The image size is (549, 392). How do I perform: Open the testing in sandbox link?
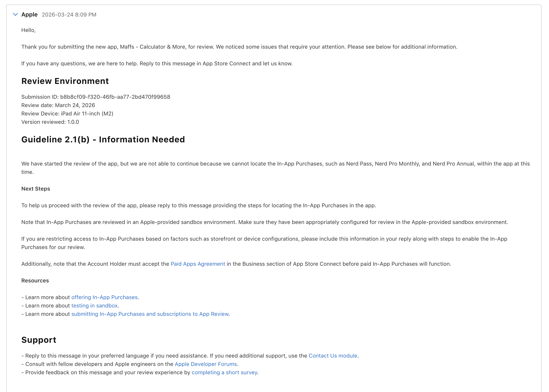click(x=94, y=305)
